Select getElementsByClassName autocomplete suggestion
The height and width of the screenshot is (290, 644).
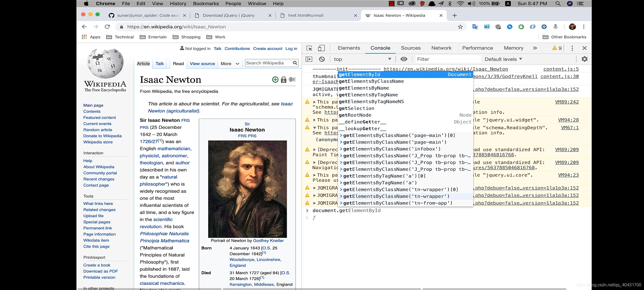pos(371,81)
